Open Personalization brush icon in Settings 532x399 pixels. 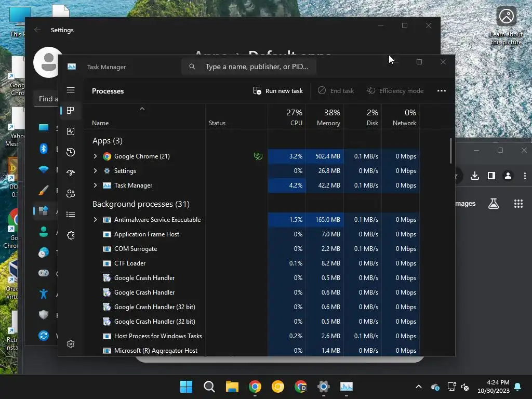pos(44,190)
